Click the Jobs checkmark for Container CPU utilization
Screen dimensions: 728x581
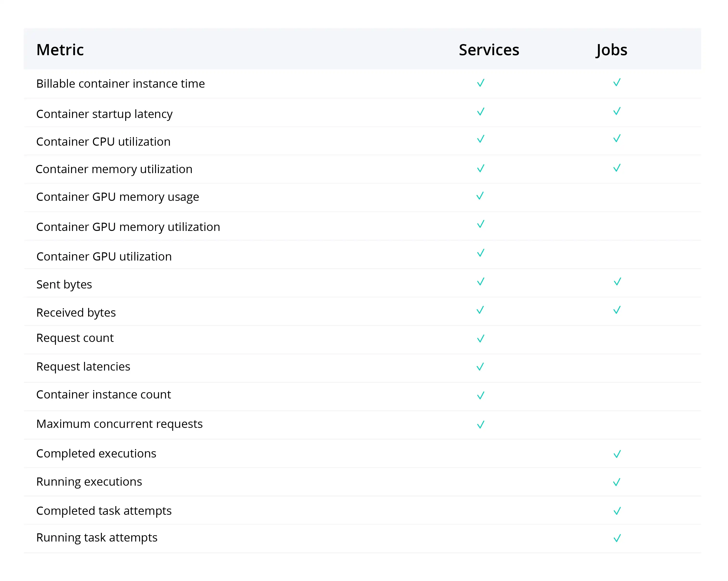click(x=617, y=138)
